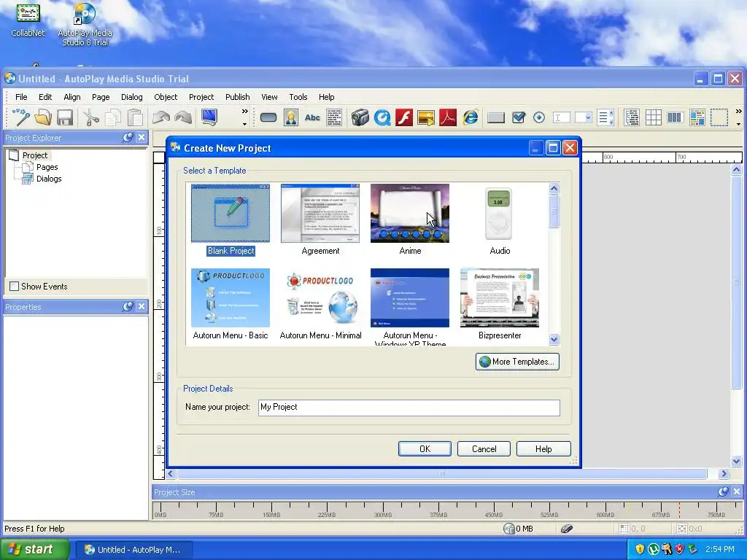Insert an xButton object gray rectangle icon

point(496,117)
